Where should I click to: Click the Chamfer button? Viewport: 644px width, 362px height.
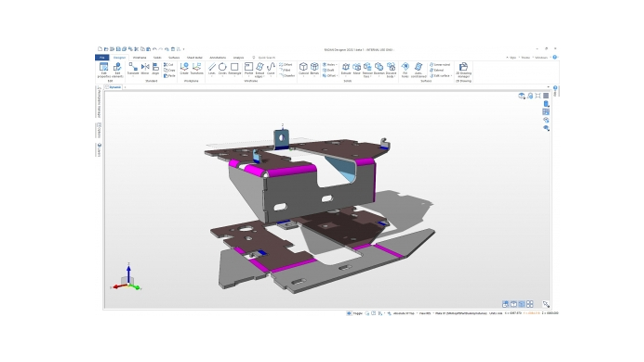[287, 76]
